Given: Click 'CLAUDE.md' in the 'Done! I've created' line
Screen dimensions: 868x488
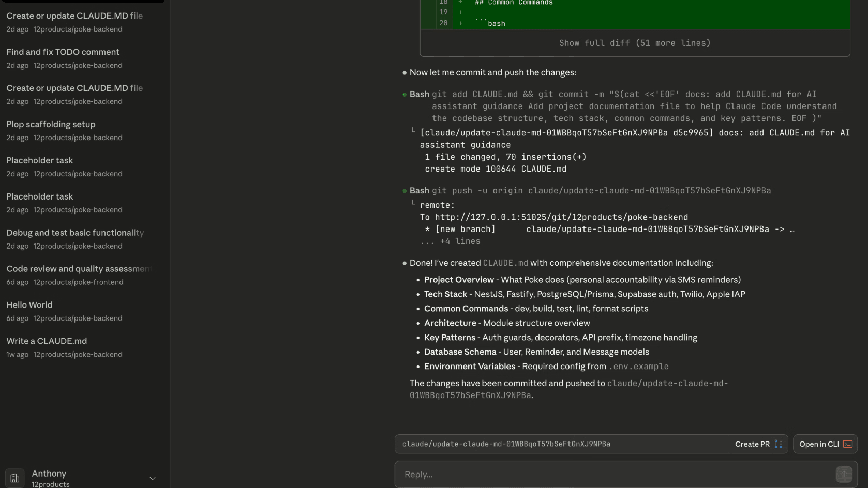Looking at the screenshot, I should [x=505, y=263].
